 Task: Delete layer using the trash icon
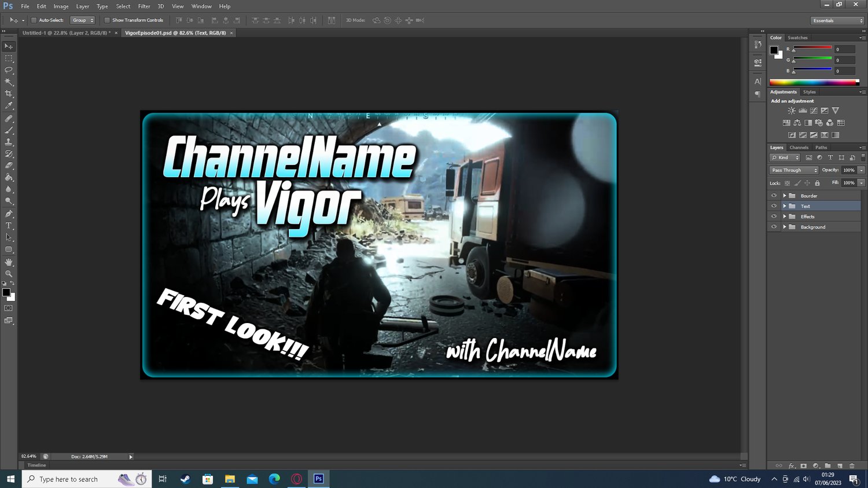tap(852, 465)
